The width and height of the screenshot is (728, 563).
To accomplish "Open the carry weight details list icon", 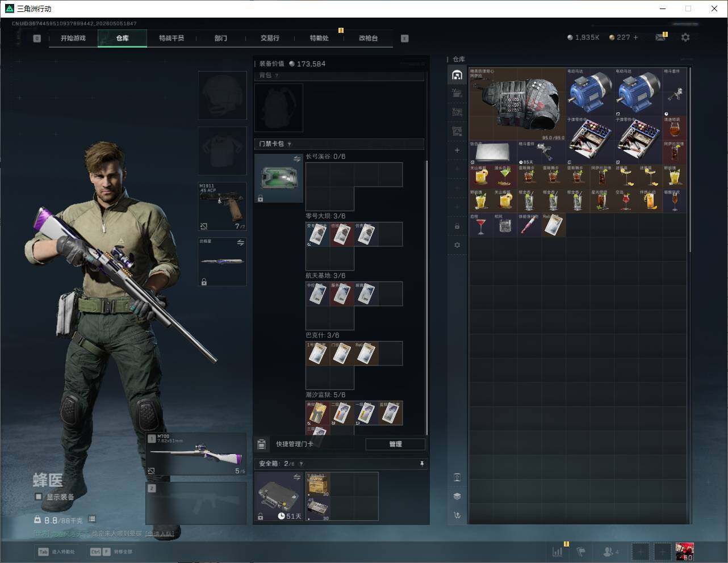I will click(92, 519).
